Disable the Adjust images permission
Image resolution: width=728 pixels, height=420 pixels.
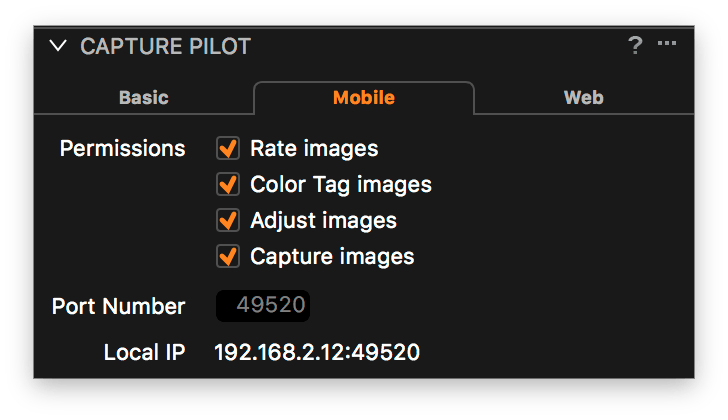pyautogui.click(x=228, y=220)
